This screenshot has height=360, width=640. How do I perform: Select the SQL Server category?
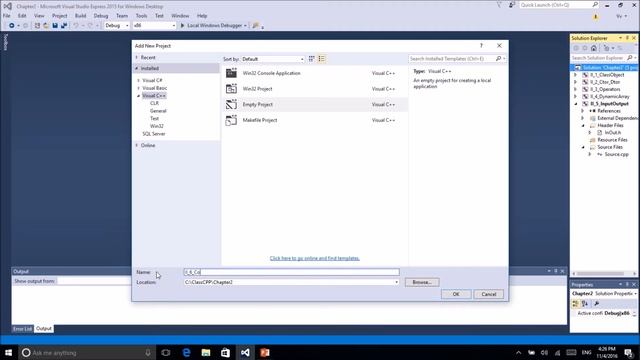(x=154, y=134)
